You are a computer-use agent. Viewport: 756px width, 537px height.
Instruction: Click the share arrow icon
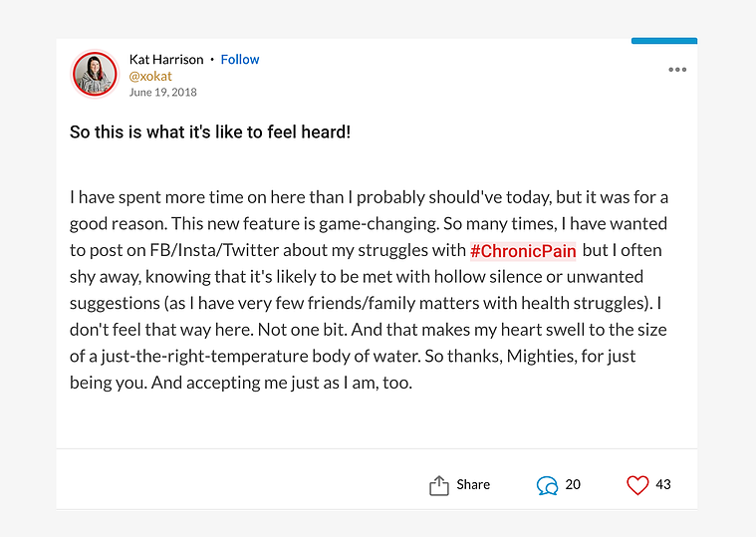[438, 485]
